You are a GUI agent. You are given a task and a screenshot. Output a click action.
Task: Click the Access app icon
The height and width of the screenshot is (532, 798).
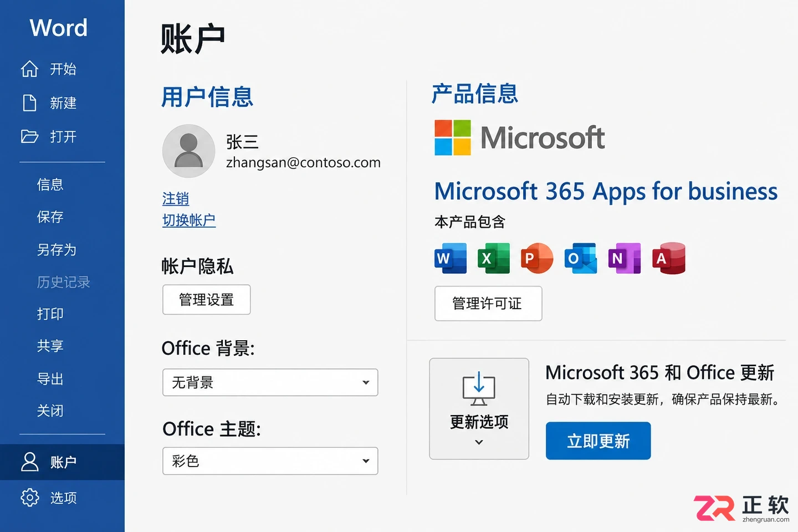(669, 258)
